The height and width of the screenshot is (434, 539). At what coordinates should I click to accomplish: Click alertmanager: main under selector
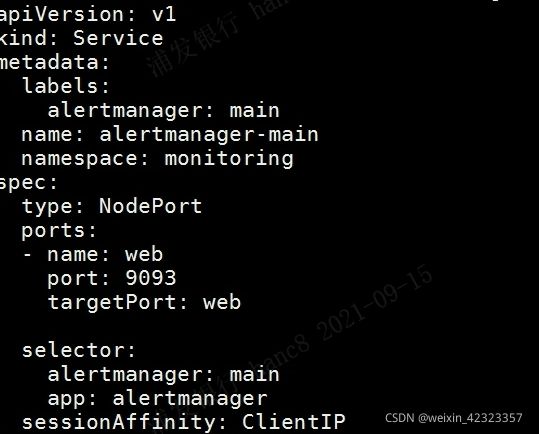click(x=164, y=374)
